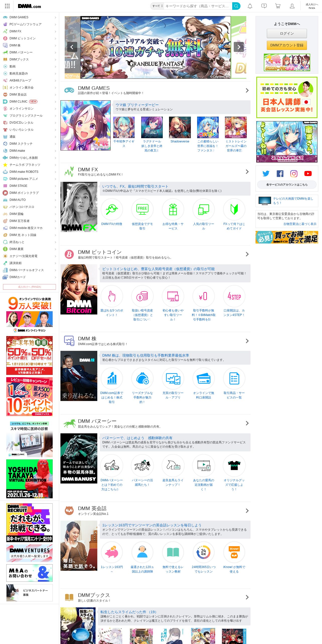This screenshot has width=322, height=644.
Task: Open the 古物営業法に基づく表示 link
Action: coord(300,224)
